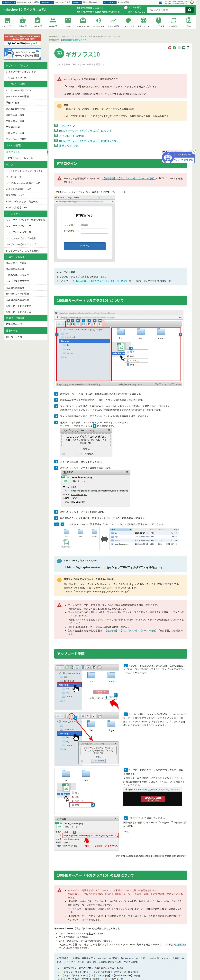This screenshot has width=200, height=980.
Task: Select sidebar item 商品分類ページ管理
Action: (x=26, y=263)
